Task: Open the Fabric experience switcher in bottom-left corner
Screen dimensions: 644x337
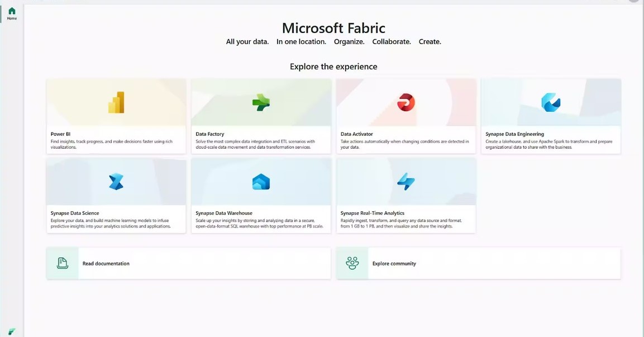Action: pos(11,331)
